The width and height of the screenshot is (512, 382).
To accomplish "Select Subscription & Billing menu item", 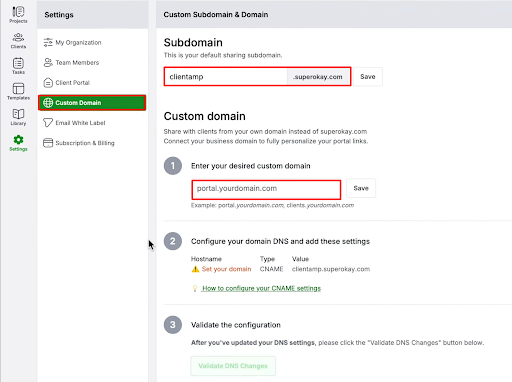I will (x=92, y=143).
